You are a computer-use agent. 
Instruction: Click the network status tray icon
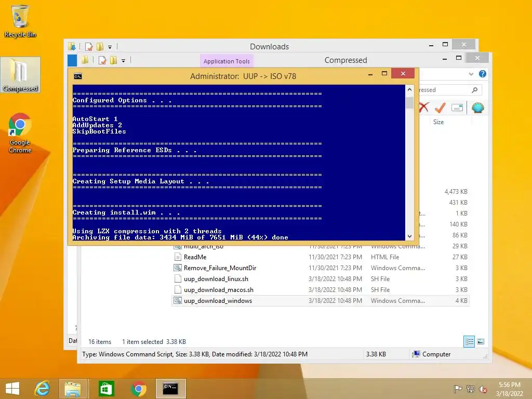pos(471,389)
